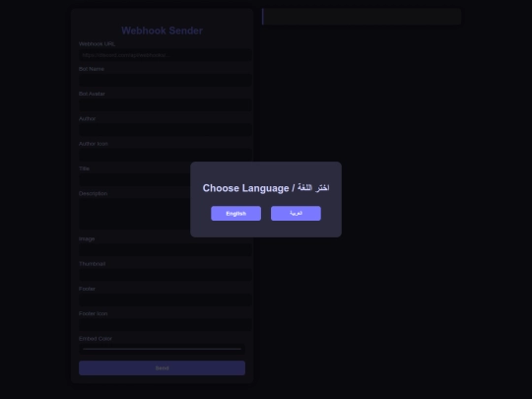Open the Embed Color picker
Image resolution: width=532 pixels, height=399 pixels.
coord(162,349)
